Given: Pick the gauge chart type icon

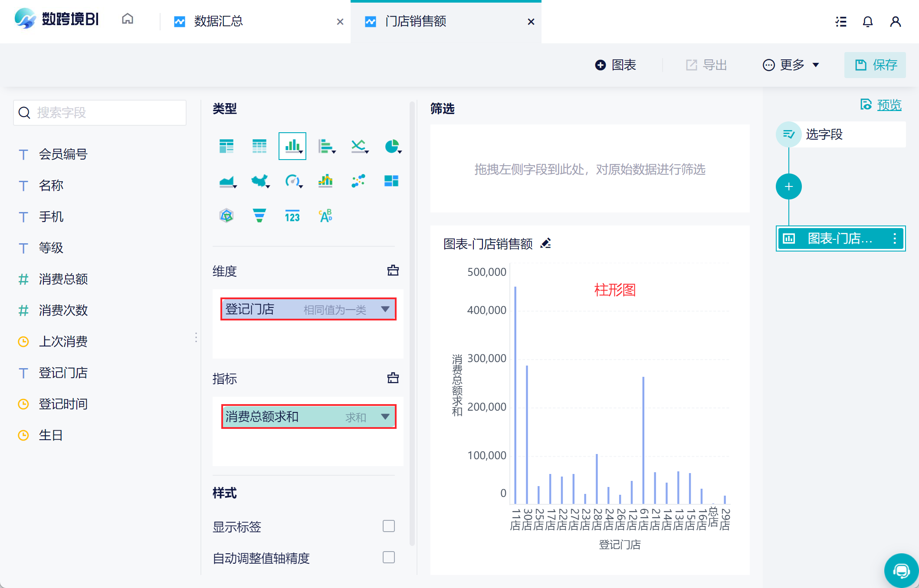Looking at the screenshot, I should [x=292, y=181].
